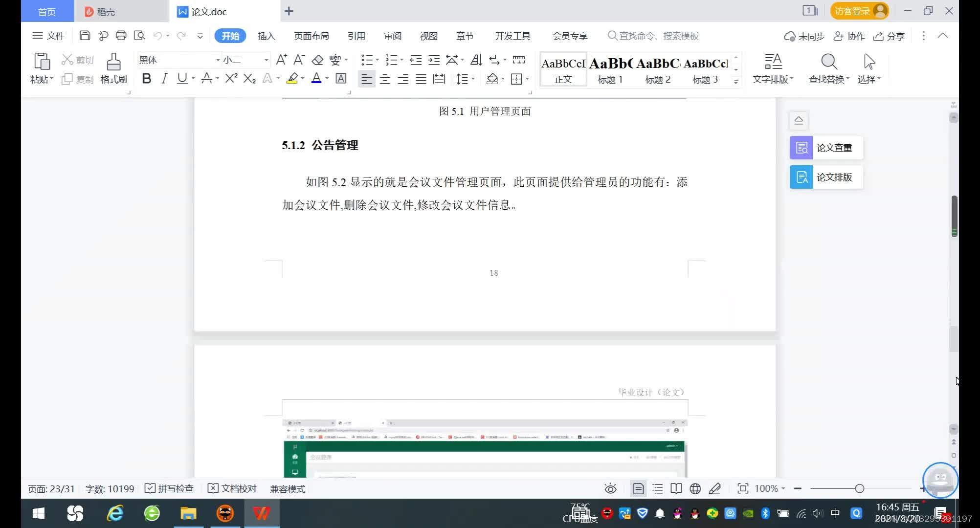The image size is (980, 528).
Task: Open the 视图 ribbon tab
Action: 428,36
